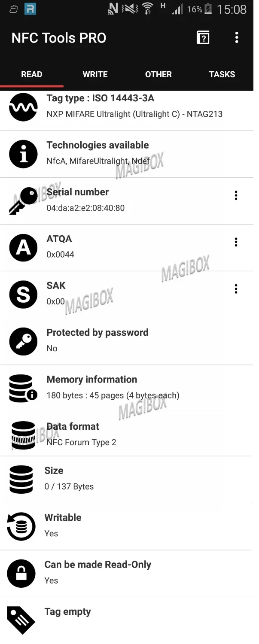
Task: Tap the SAK letter S icon
Action: [x=23, y=295]
